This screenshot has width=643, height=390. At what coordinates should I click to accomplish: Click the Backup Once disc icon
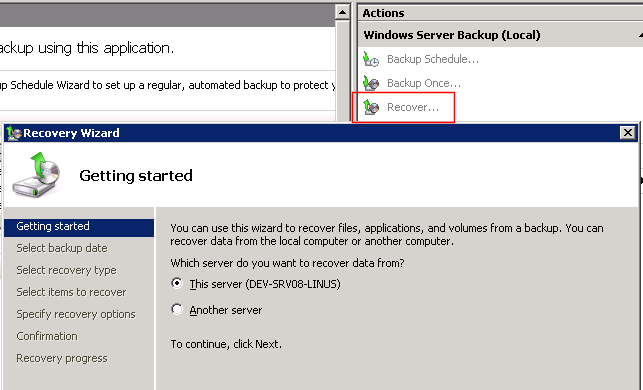click(x=371, y=83)
